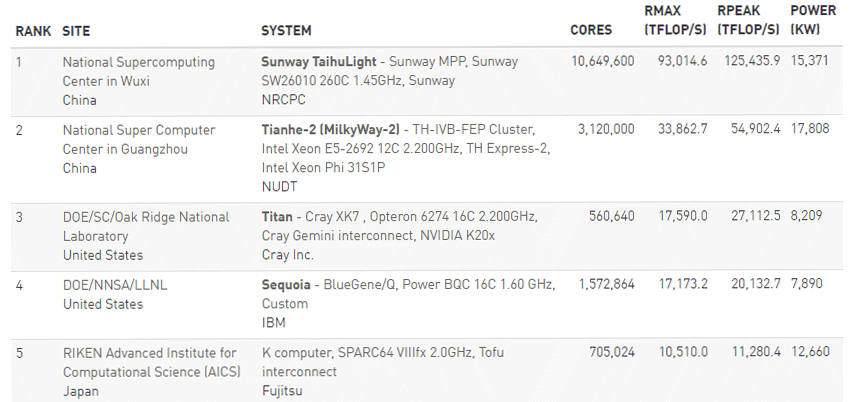
Task: Click the RPEAK (TFLOP/S) column header
Action: pos(748,21)
